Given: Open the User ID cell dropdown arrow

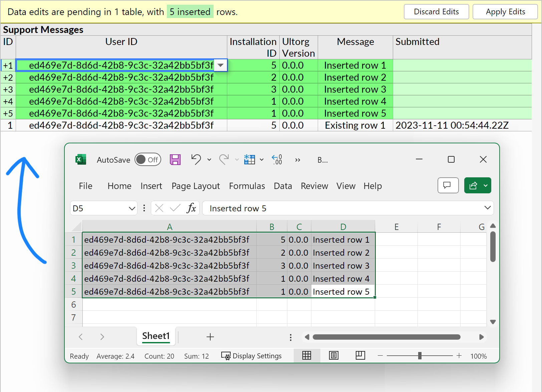Looking at the screenshot, I should (220, 65).
